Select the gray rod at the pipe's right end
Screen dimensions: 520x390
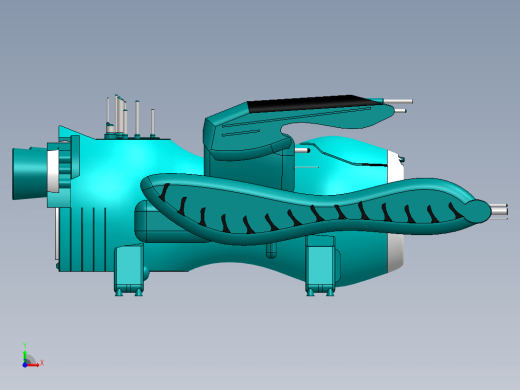point(499,210)
